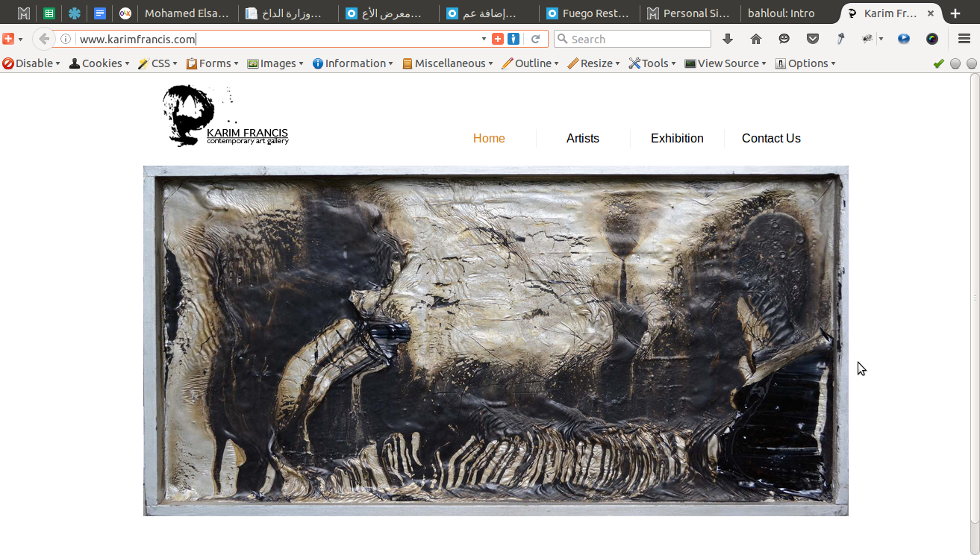This screenshot has width=980, height=555.
Task: Go to the browser Home page
Action: (756, 39)
